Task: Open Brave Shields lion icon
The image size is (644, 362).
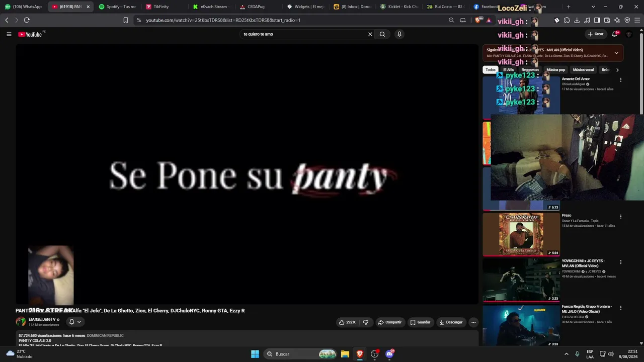Action: pyautogui.click(x=477, y=20)
